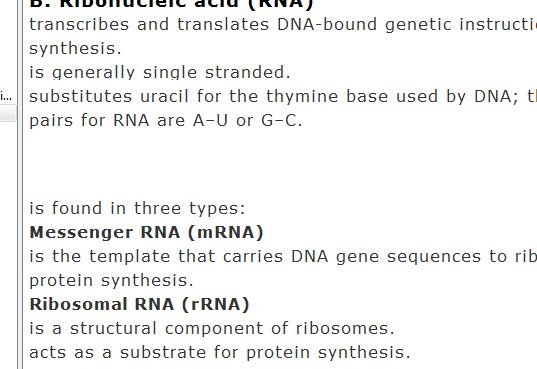
Task: Click the word 'thymine' in the paragraph
Action: (x=302, y=96)
